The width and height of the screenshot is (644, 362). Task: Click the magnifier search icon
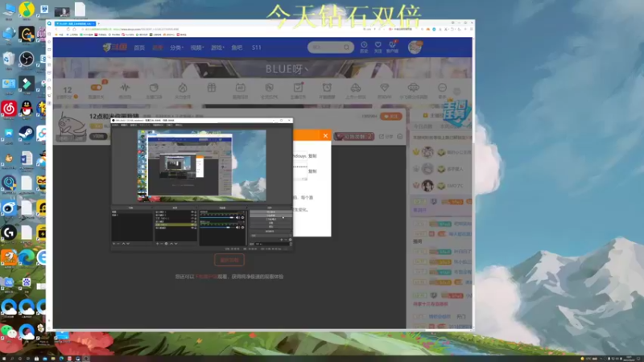tap(347, 47)
